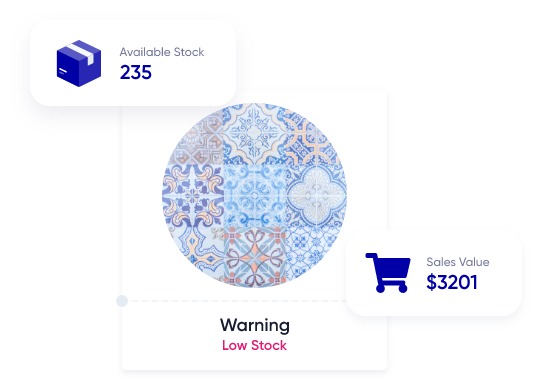
Task: Click the blue package box icon
Action: pos(79,63)
